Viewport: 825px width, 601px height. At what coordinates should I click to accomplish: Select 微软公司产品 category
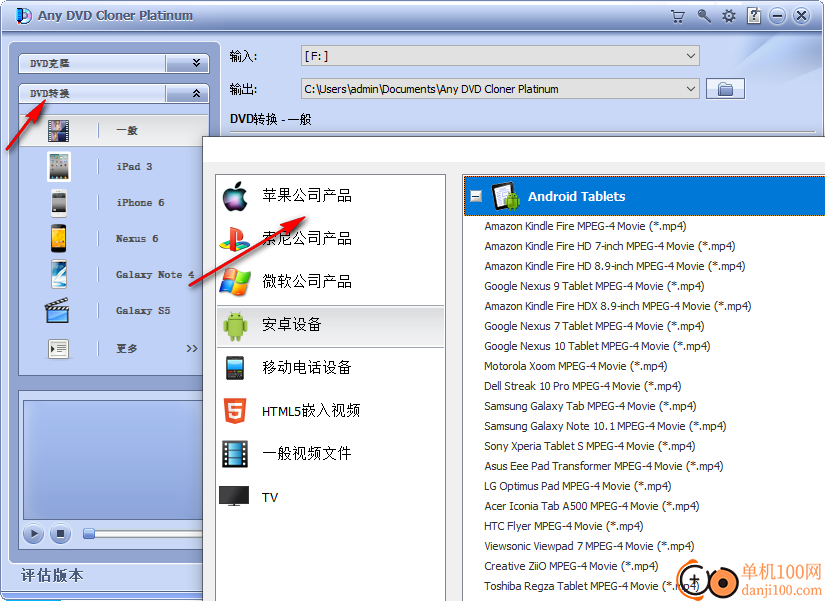(x=307, y=282)
